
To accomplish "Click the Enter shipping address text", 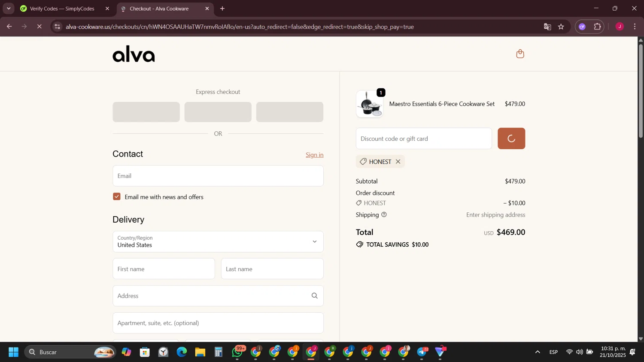I will (x=496, y=215).
